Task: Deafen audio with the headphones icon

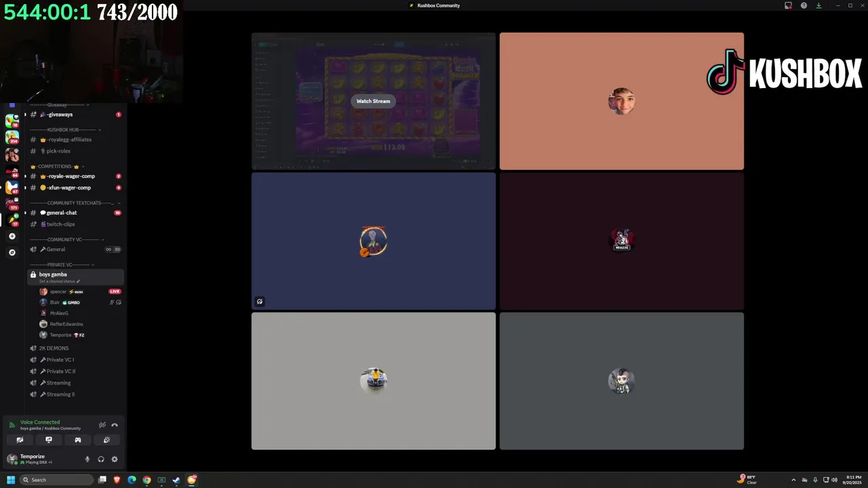Action: [101, 459]
